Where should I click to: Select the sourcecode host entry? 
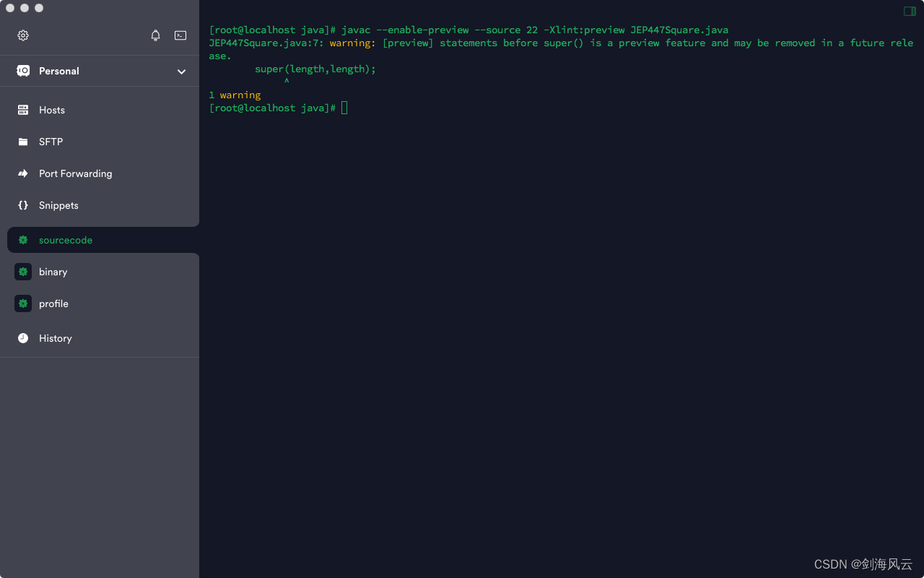tap(66, 240)
